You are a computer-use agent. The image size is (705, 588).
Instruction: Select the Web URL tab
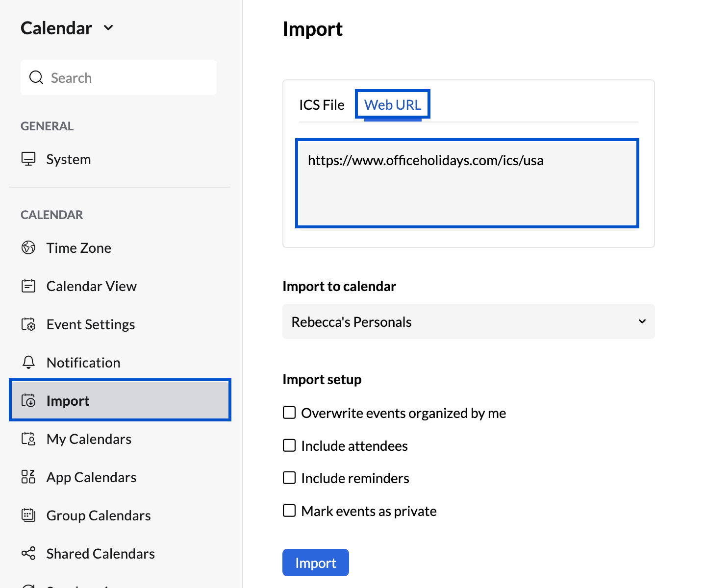pos(392,104)
